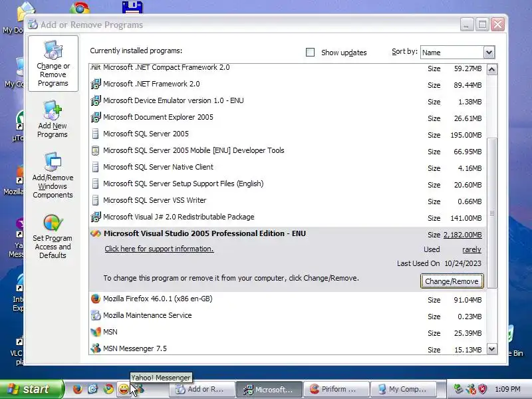The image size is (532, 399).
Task: Switch to Microsoft... taskbar window
Action: coord(269,389)
